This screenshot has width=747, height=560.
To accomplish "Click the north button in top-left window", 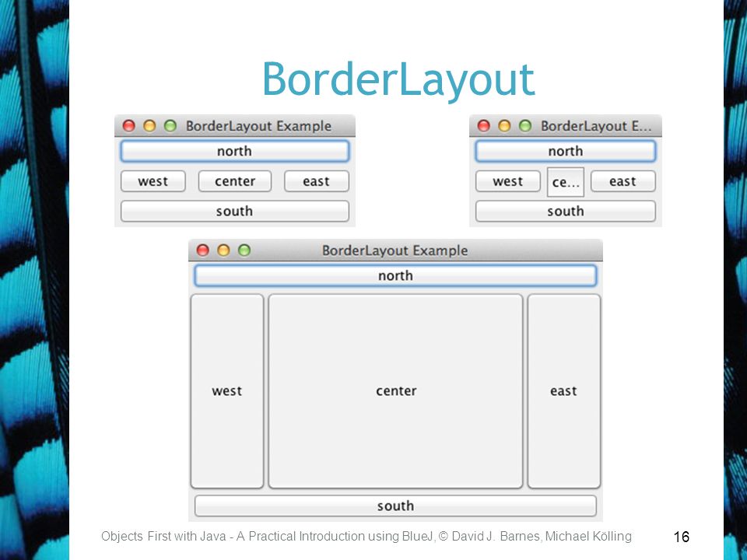I will (x=234, y=152).
